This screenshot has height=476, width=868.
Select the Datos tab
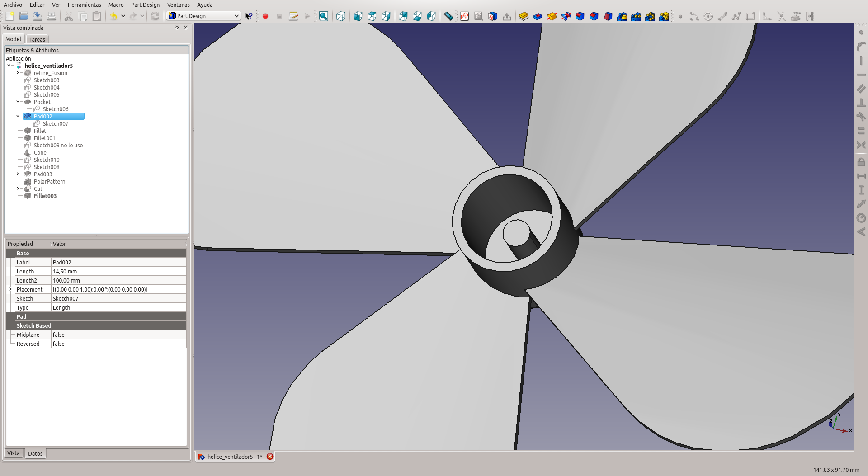[35, 454]
